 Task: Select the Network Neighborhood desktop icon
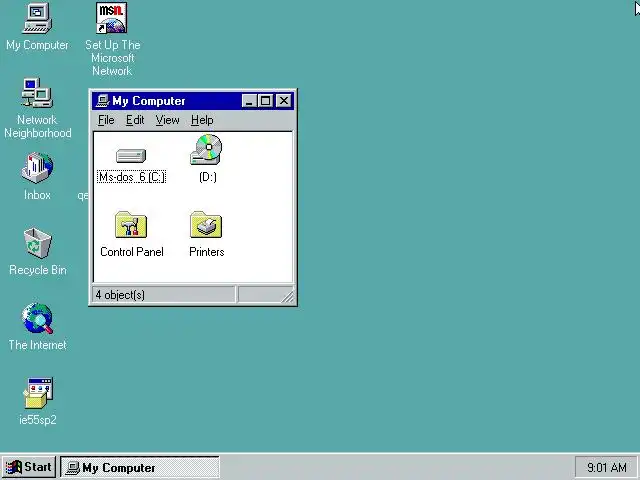point(37,93)
